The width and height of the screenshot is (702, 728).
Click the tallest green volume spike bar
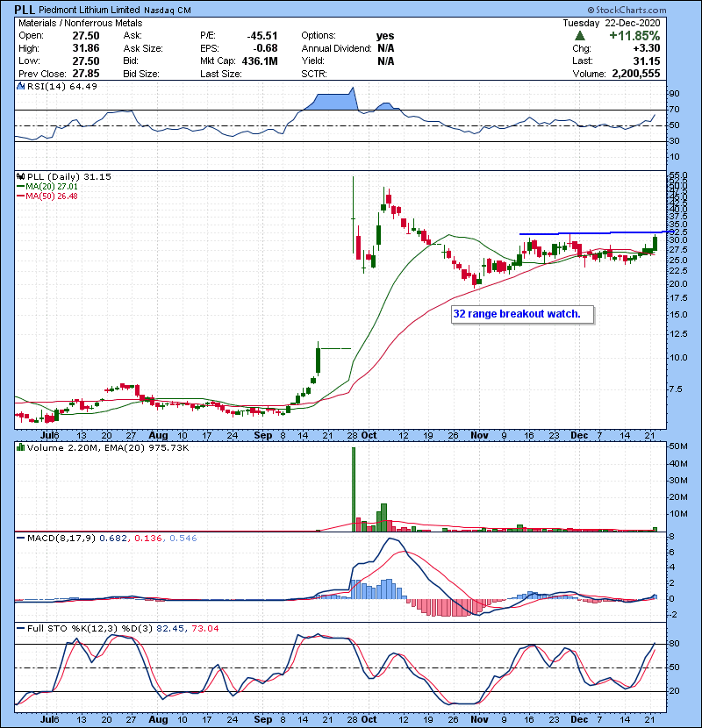[354, 489]
